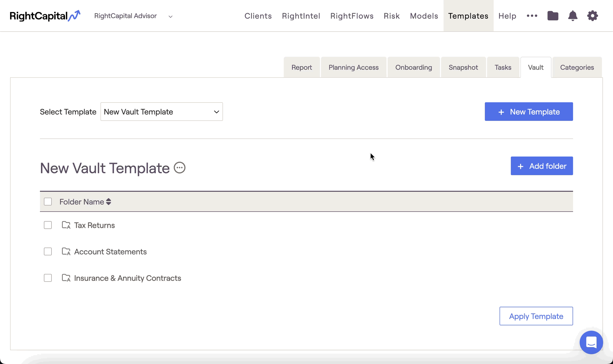The image size is (613, 364).
Task: Switch to the Tasks tab
Action: tap(503, 67)
